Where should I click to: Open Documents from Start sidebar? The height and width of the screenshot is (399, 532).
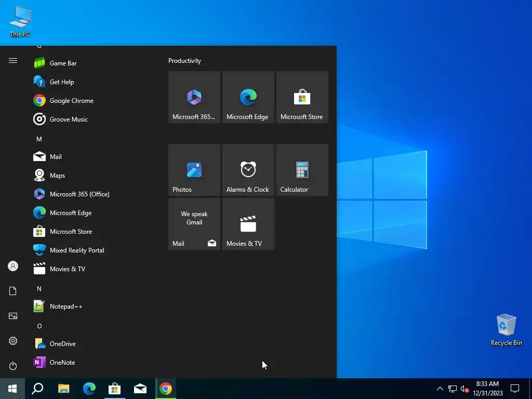tap(13, 291)
